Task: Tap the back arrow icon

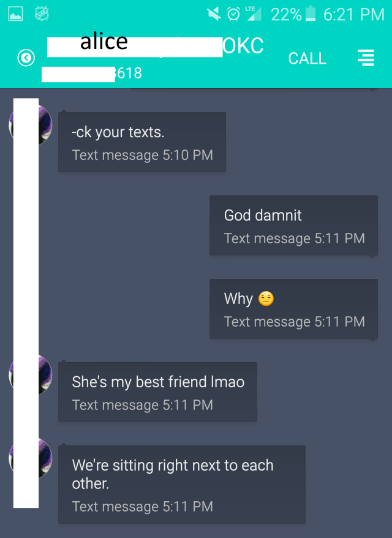Action: pos(26,58)
